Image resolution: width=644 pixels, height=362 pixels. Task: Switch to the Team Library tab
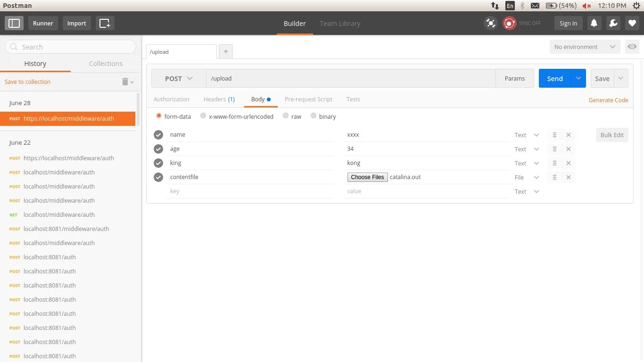pos(340,23)
